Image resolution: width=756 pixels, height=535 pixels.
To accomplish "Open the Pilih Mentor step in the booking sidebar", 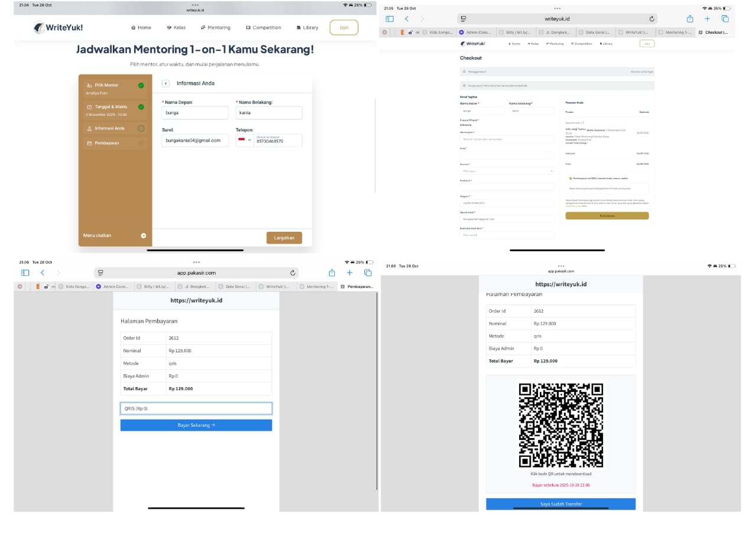I will click(x=115, y=87).
